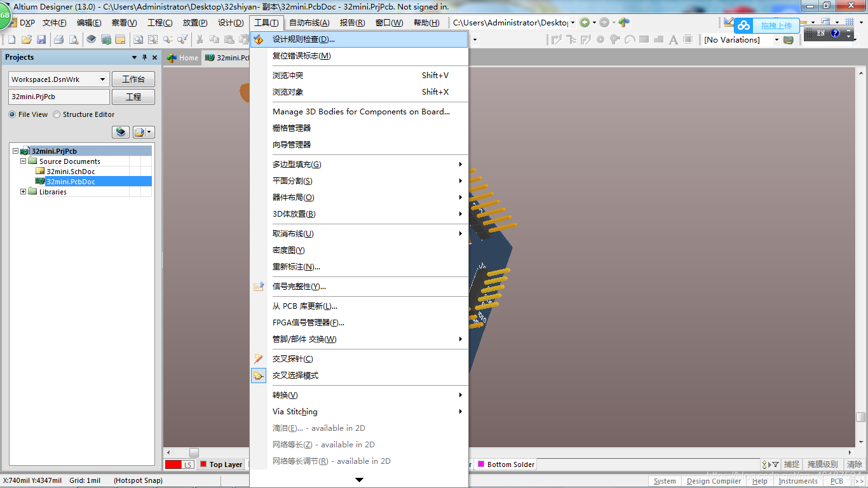Select the File View radio button
Image resolution: width=868 pixels, height=488 pixels.
coord(12,114)
